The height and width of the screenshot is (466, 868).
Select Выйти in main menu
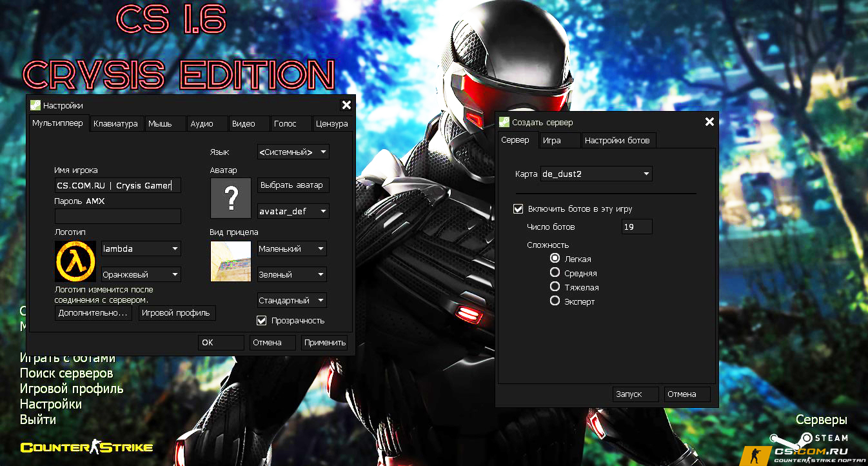pyautogui.click(x=38, y=420)
